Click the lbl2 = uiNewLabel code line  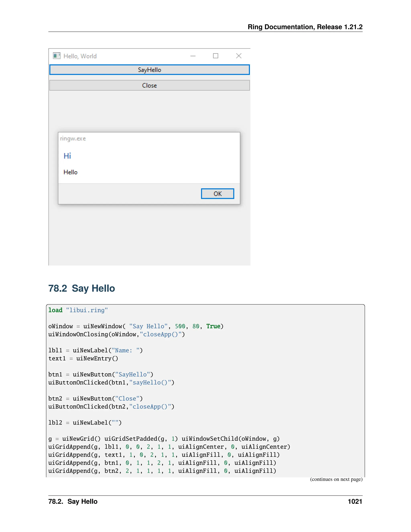pos(85,423)
